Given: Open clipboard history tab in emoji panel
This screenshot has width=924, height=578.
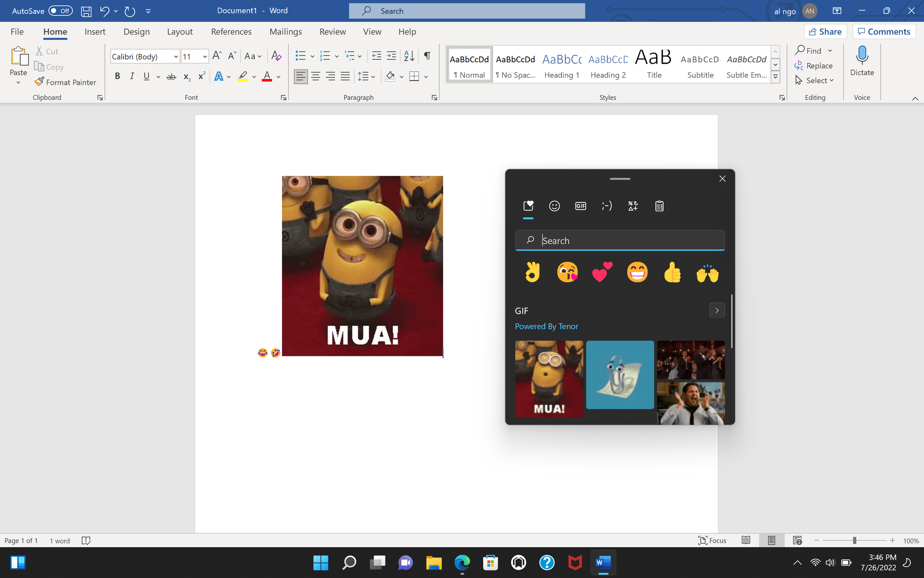Looking at the screenshot, I should tap(659, 206).
